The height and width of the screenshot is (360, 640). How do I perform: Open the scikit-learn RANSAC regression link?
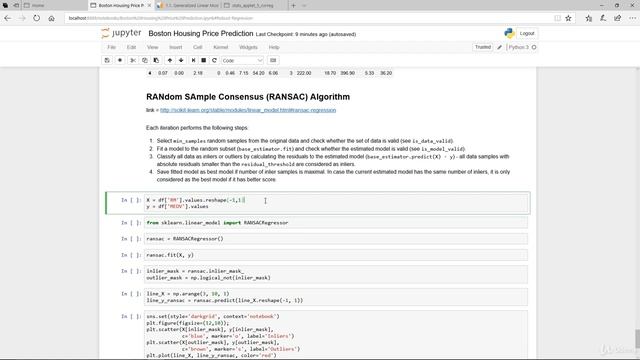(x=248, y=110)
